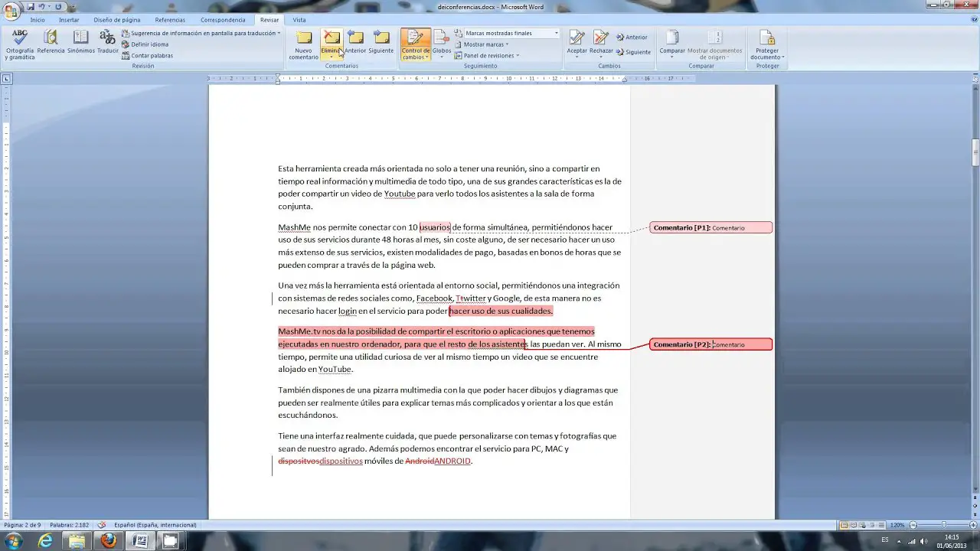Undo the last action in Quick Access
This screenshot has height=551, width=980.
click(42, 6)
